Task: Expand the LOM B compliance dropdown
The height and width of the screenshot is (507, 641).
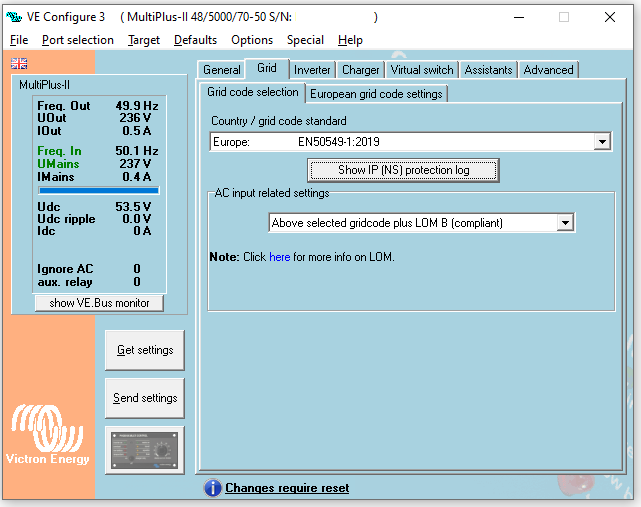Action: coord(565,223)
